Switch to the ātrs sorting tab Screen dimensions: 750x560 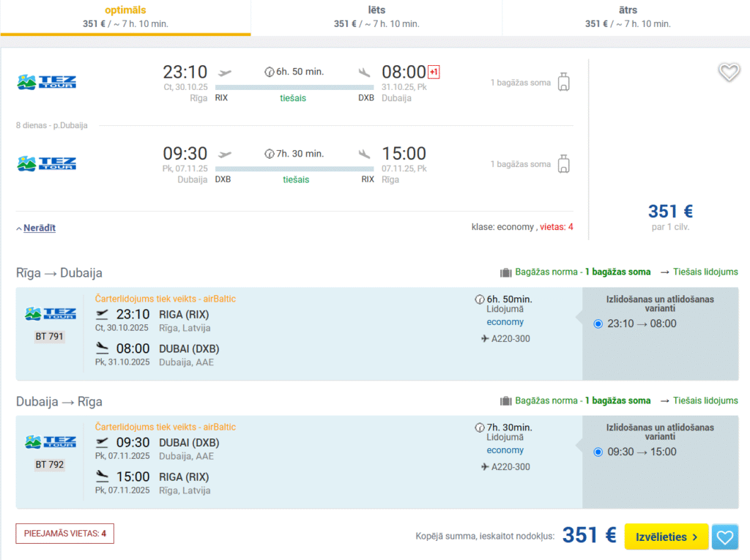click(x=628, y=17)
